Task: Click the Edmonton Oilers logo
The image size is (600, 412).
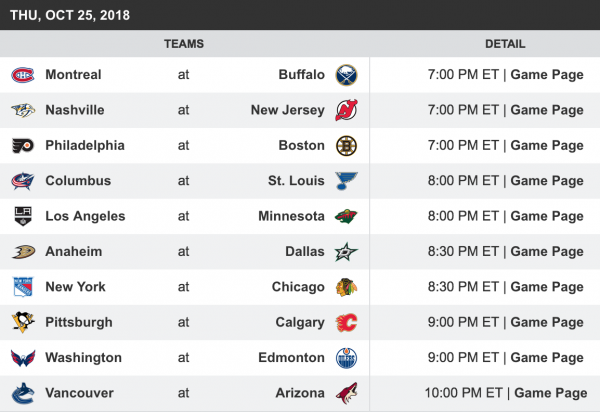Action: point(346,358)
